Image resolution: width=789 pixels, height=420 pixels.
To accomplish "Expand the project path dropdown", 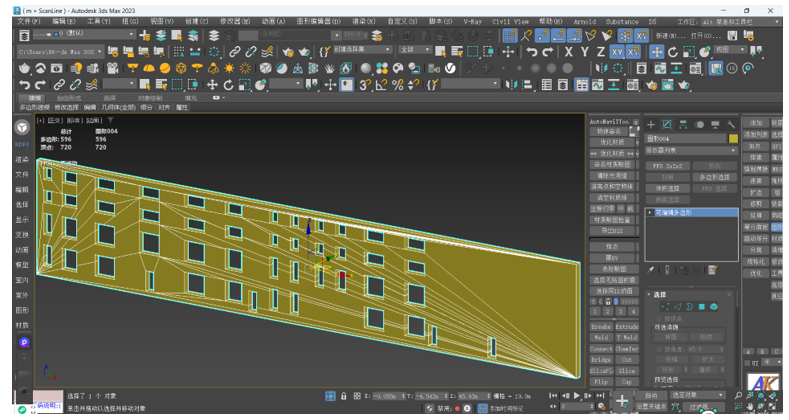I will pos(101,52).
